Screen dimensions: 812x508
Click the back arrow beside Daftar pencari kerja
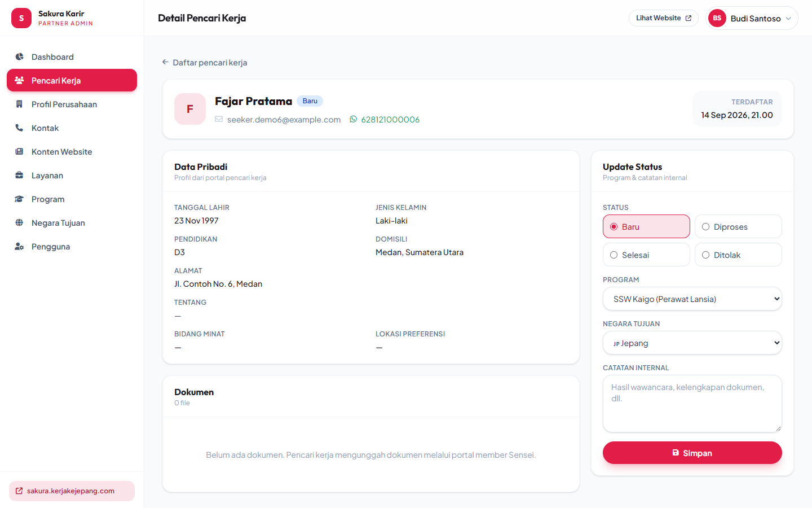pyautogui.click(x=165, y=62)
